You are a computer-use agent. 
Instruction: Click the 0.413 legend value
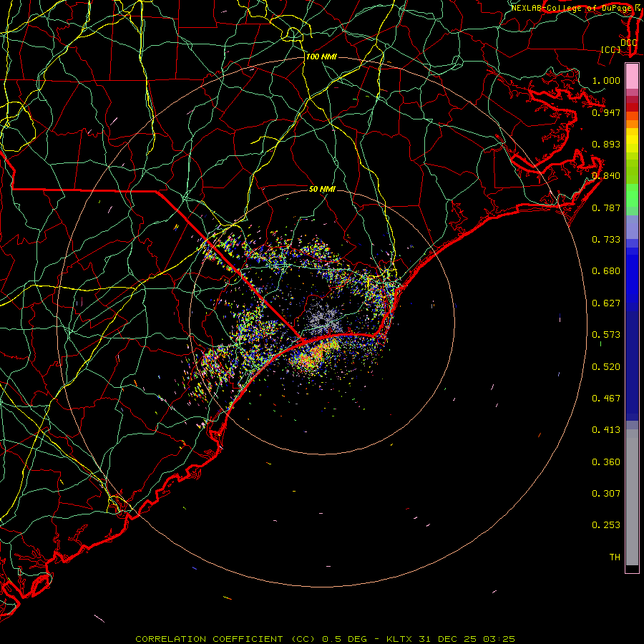(x=606, y=430)
